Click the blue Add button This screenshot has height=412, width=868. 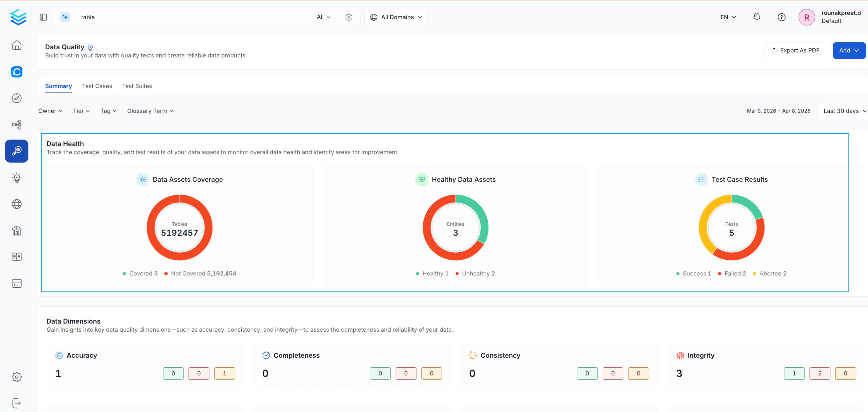pyautogui.click(x=849, y=50)
